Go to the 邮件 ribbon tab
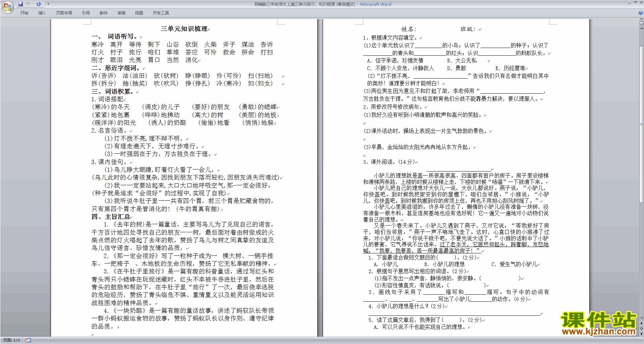The height and width of the screenshot is (344, 644). pos(104,13)
